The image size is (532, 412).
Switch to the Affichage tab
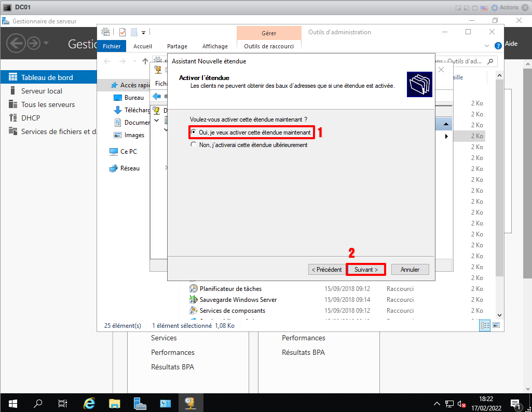tap(215, 46)
